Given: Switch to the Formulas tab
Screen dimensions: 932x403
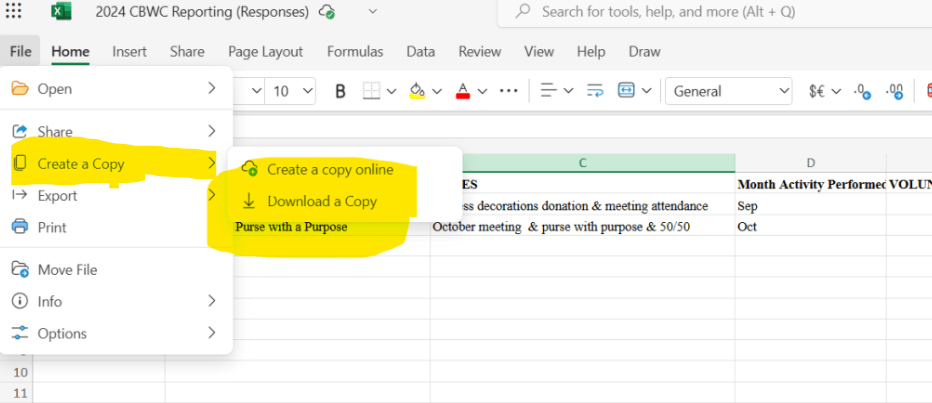Looking at the screenshot, I should (355, 52).
